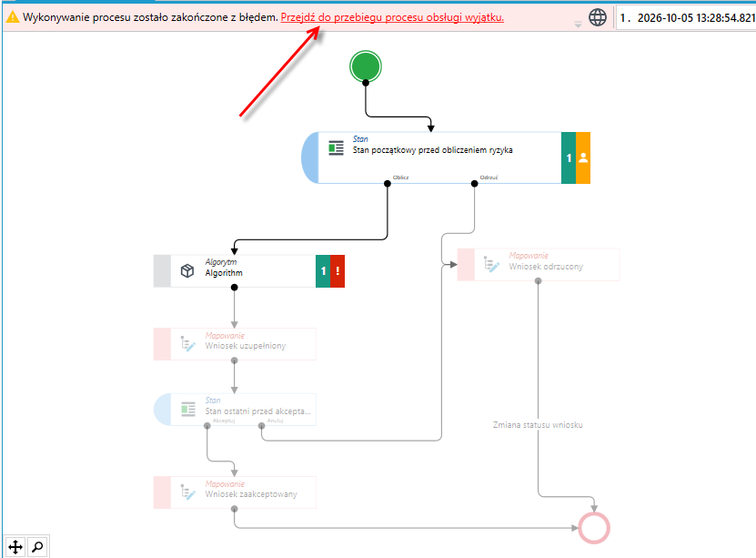Click the pink end event circle

point(594,528)
